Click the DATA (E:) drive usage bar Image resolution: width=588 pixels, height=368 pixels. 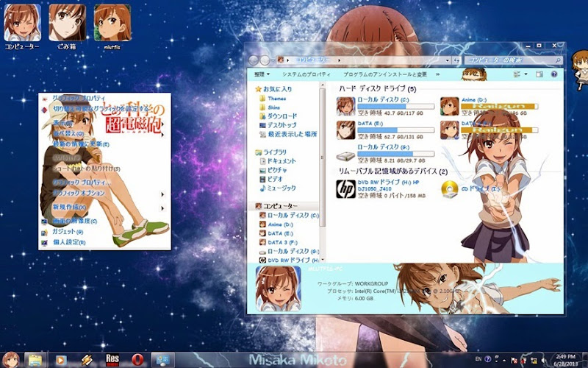tap(395, 130)
